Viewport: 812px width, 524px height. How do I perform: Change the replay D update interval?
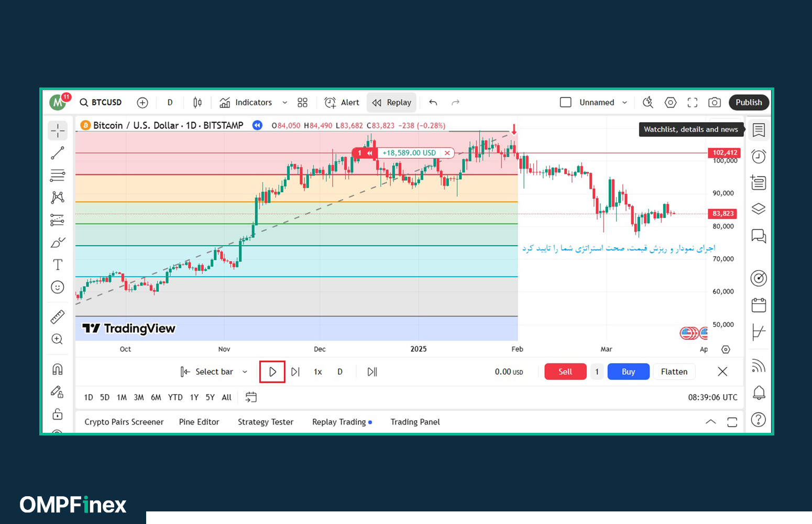(340, 372)
